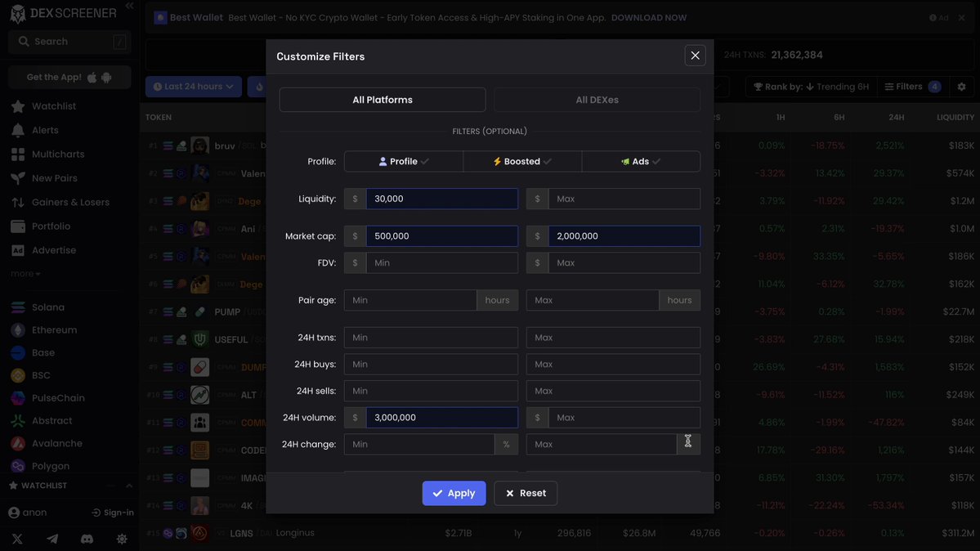The image size is (980, 551).
Task: Select Ethereum chain icon
Action: tap(18, 330)
